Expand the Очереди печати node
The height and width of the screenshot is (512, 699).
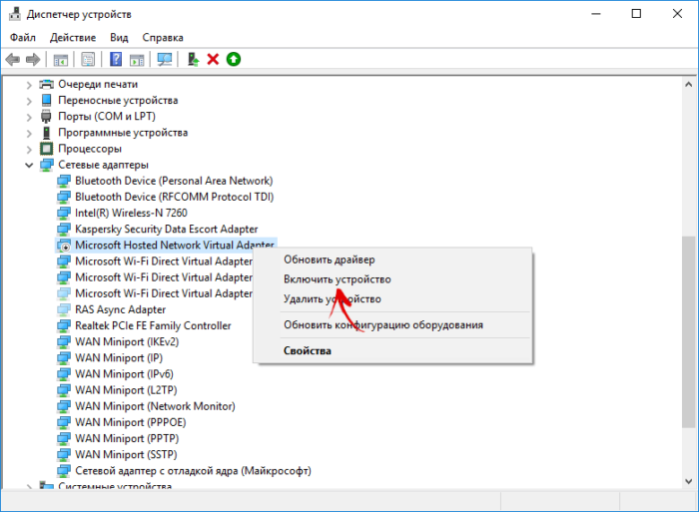pos(29,85)
